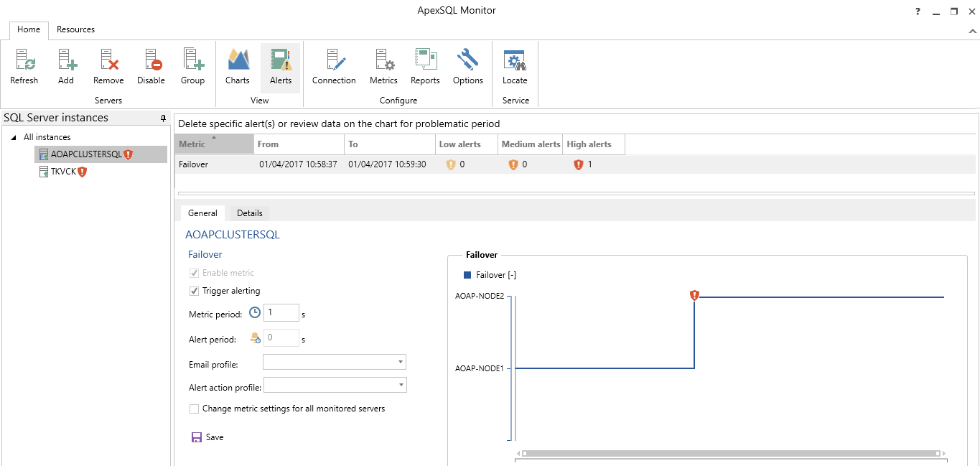
Task: Sort by the To column header
Action: pyautogui.click(x=391, y=144)
